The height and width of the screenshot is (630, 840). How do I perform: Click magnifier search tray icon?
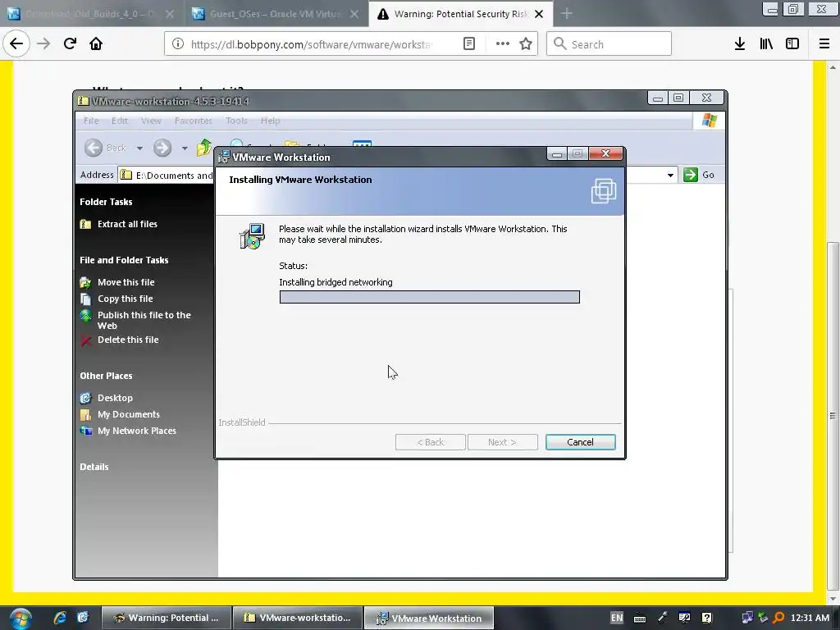point(778,618)
